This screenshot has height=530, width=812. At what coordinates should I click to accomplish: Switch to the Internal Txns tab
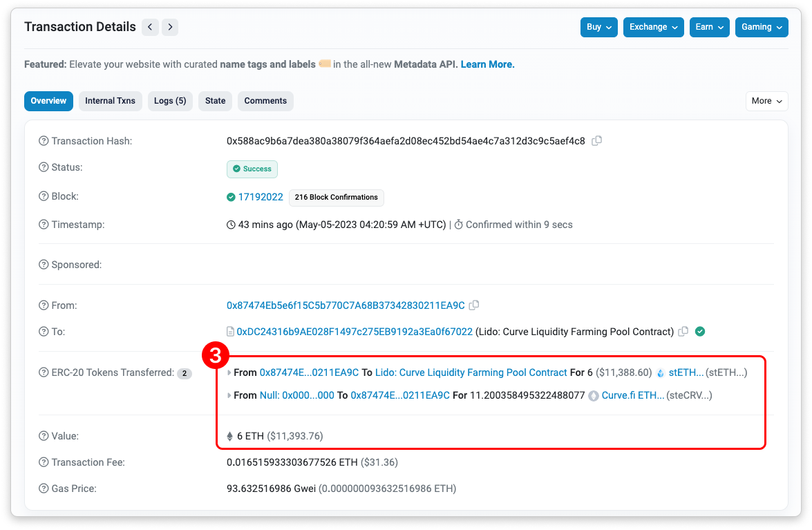point(110,101)
